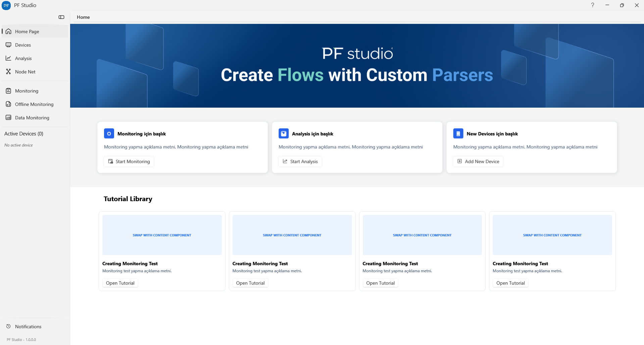Toggle the sidebar collapse button
The image size is (644, 345).
point(61,17)
